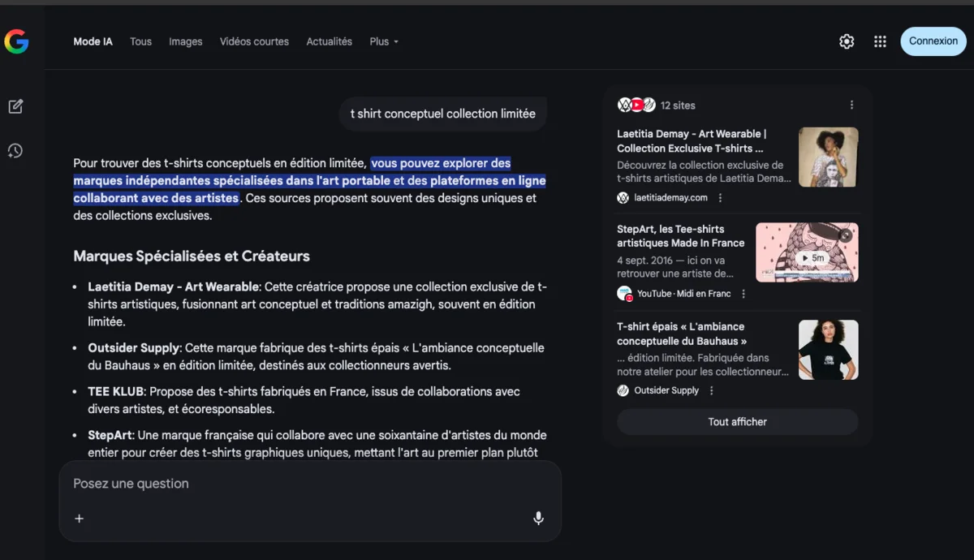Viewport: 974px width, 560px height.
Task: Open the Outsider Supply overflow menu
Action: (711, 390)
